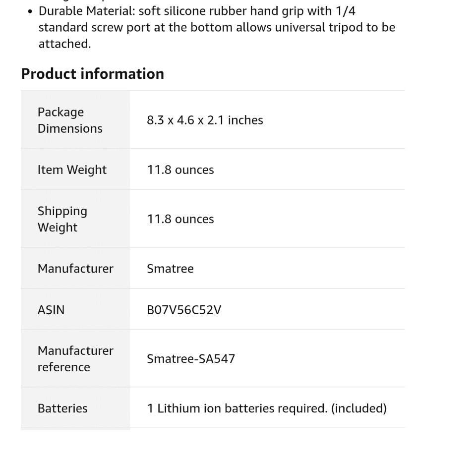Click the word 'attached.' in the bullet

65,44
